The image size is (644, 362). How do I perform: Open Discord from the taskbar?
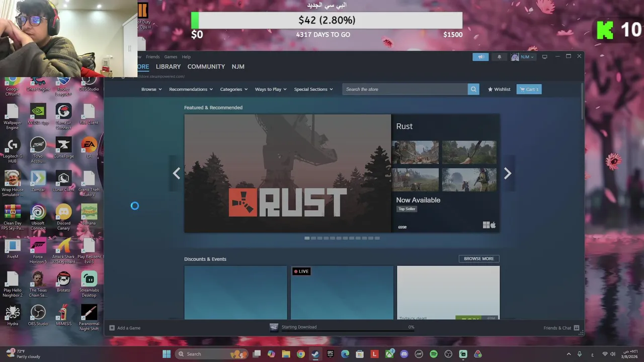(x=404, y=354)
